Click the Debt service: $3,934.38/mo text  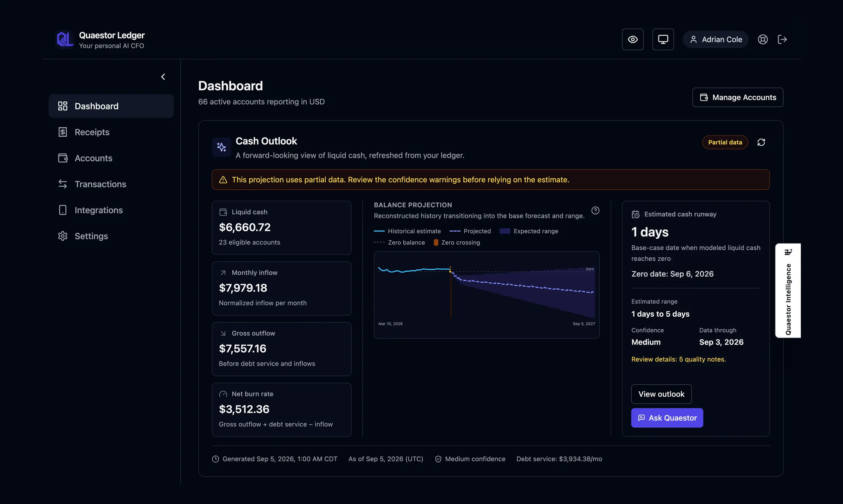point(559,459)
